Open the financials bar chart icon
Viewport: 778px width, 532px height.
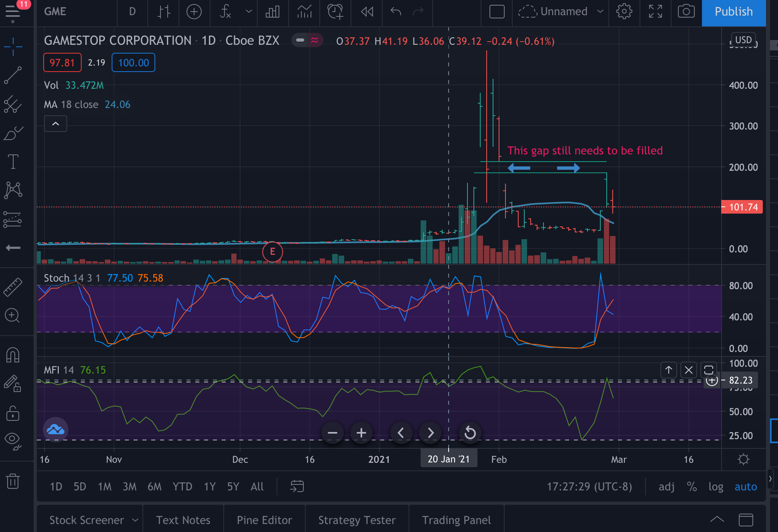coord(273,12)
